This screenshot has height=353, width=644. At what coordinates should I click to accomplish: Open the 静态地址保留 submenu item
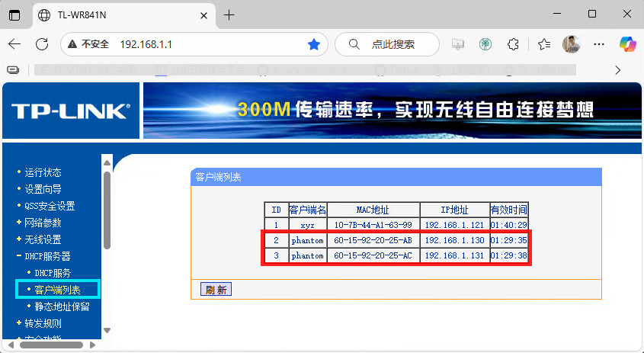click(x=62, y=306)
